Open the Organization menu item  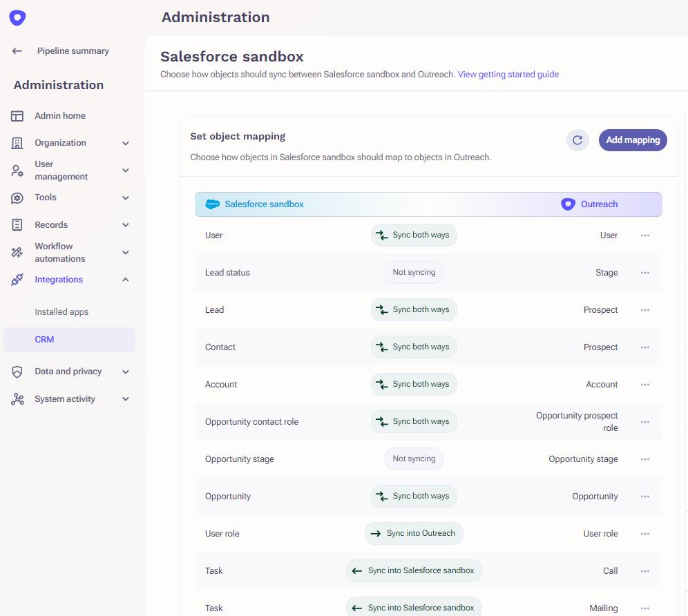click(x=61, y=143)
